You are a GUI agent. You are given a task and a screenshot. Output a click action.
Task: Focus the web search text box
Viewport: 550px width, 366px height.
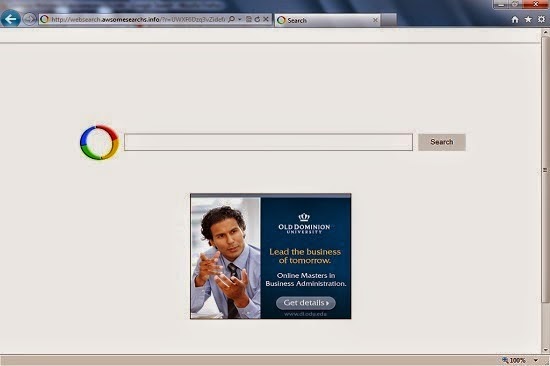tap(268, 142)
